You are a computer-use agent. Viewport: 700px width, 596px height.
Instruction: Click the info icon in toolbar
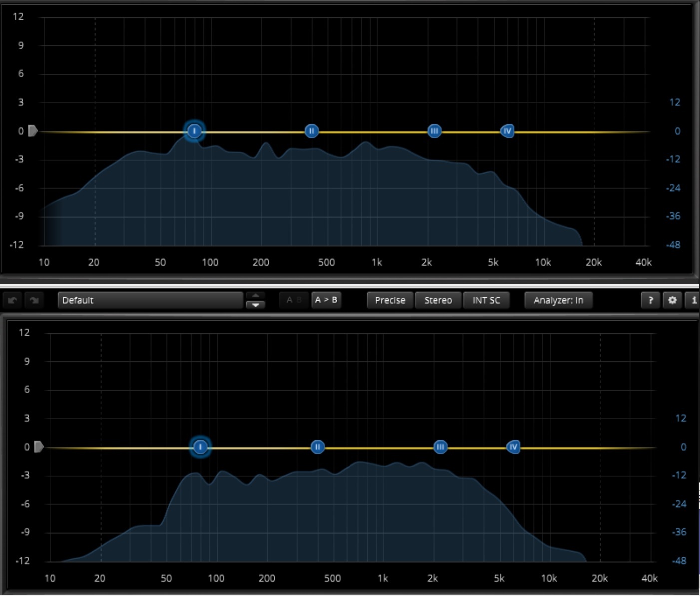(x=693, y=300)
